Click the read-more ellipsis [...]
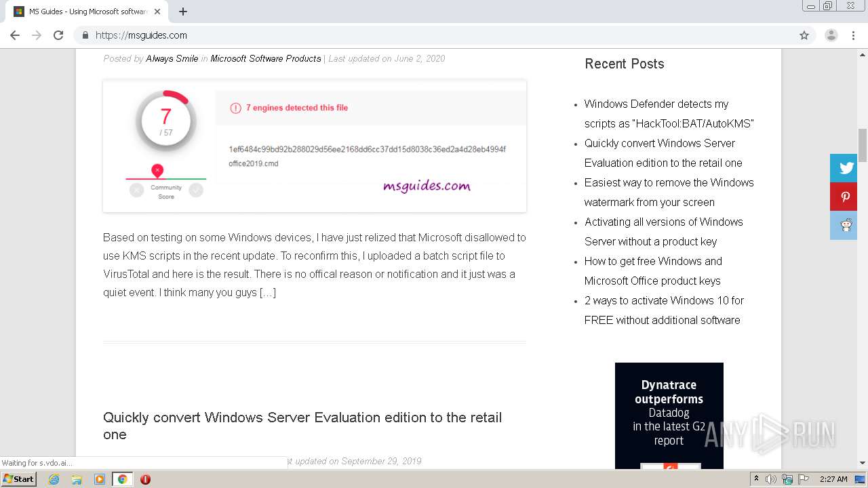This screenshot has width=868, height=488. point(268,293)
